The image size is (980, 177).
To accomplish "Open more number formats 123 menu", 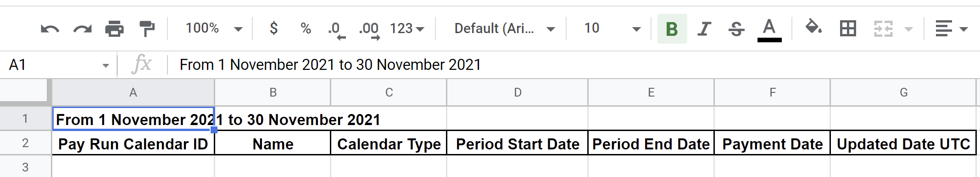I will [x=407, y=29].
